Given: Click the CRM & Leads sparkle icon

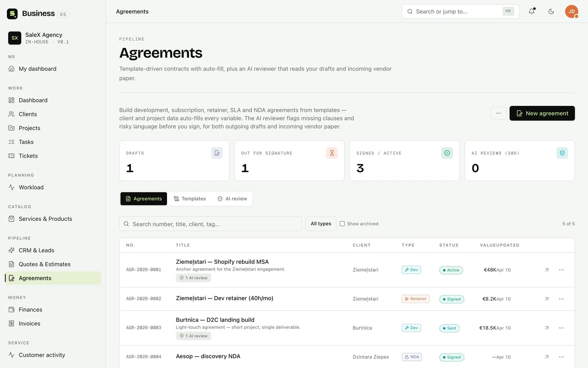Looking at the screenshot, I should pyautogui.click(x=11, y=250).
